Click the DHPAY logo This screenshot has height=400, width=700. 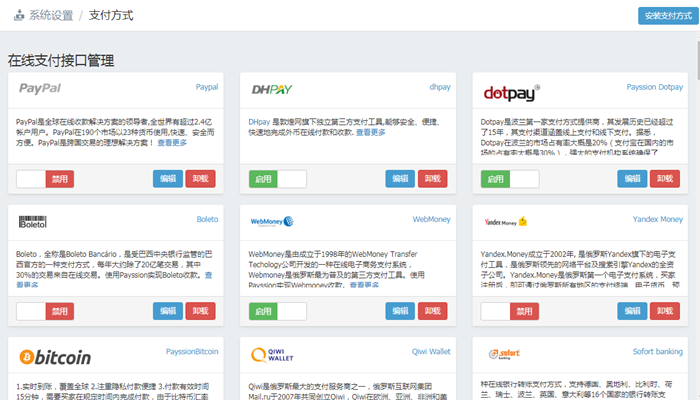271,89
